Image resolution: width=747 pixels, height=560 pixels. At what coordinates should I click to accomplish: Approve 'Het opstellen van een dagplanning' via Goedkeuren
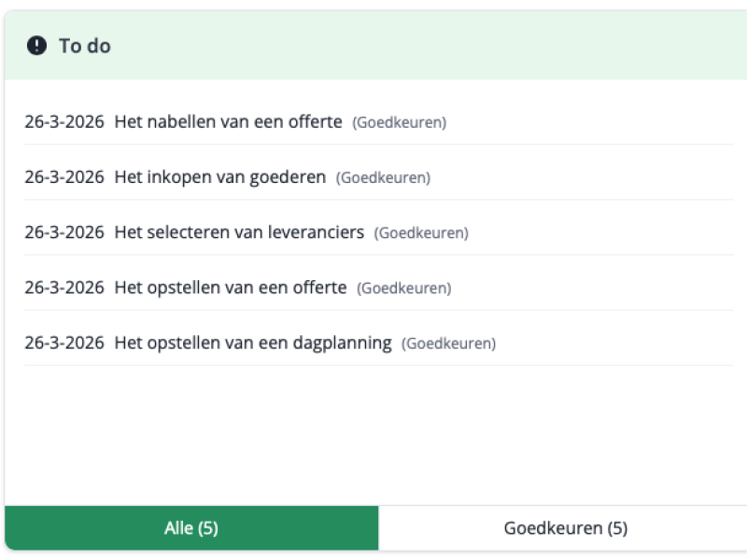450,343
